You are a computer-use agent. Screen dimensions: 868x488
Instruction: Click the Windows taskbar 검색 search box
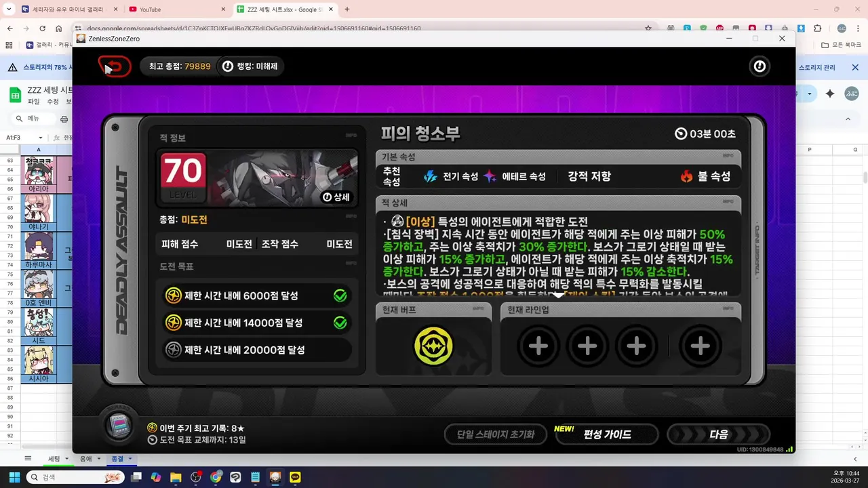click(x=76, y=477)
